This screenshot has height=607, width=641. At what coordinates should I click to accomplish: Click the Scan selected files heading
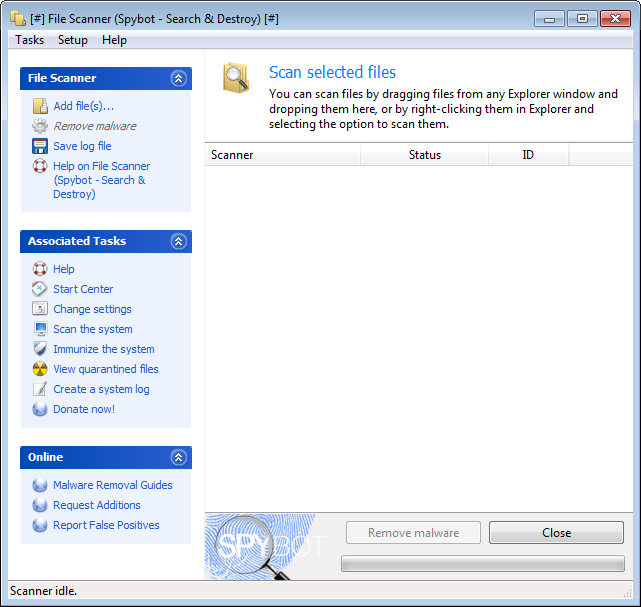pyautogui.click(x=332, y=72)
